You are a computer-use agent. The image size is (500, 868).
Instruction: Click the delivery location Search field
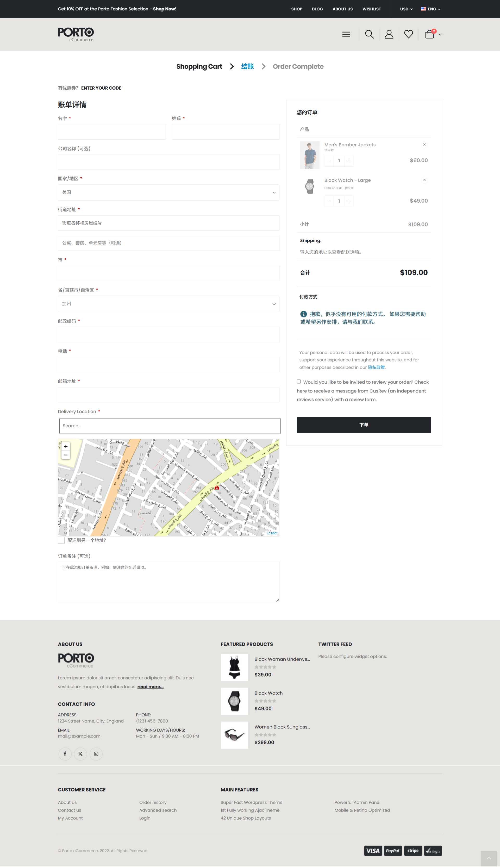click(170, 426)
